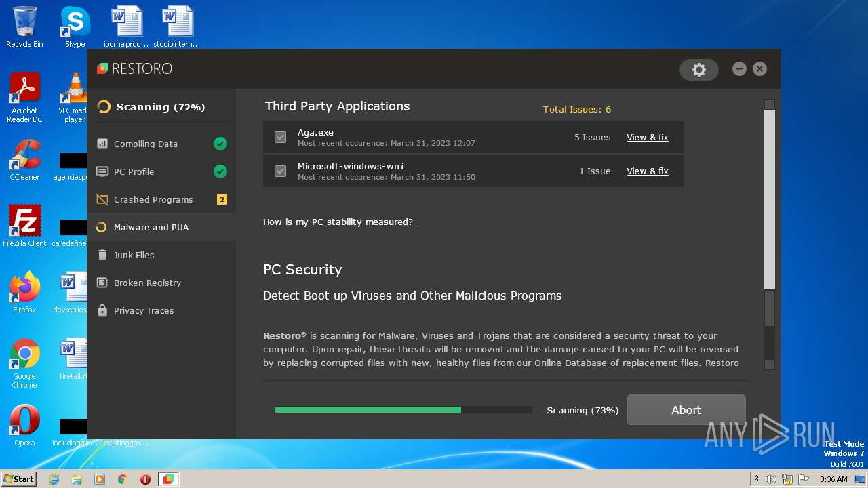This screenshot has width=868, height=488.
Task: Click taskbar clock 3:36 AM
Action: [833, 479]
